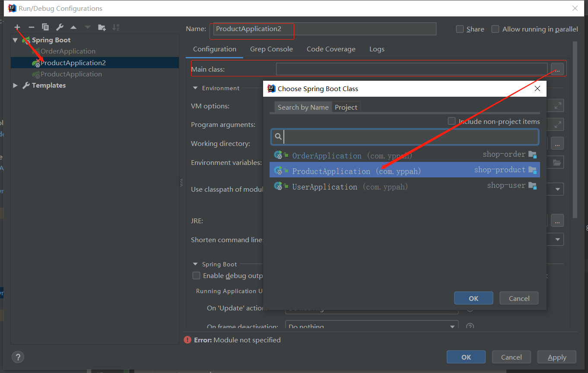Close the Choose Spring Boot Class dialog
The image size is (588, 373).
point(537,89)
